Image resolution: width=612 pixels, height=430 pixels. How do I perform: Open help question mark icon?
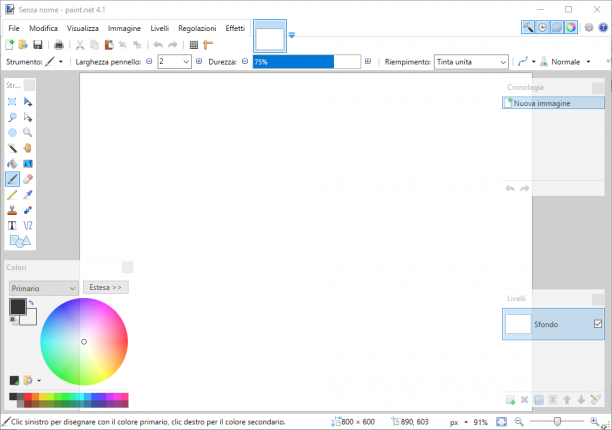click(603, 27)
